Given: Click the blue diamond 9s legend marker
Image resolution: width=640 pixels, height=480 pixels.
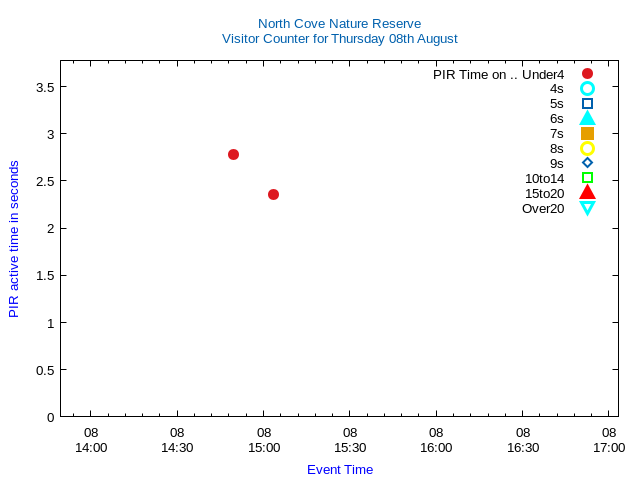Looking at the screenshot, I should [x=587, y=163].
